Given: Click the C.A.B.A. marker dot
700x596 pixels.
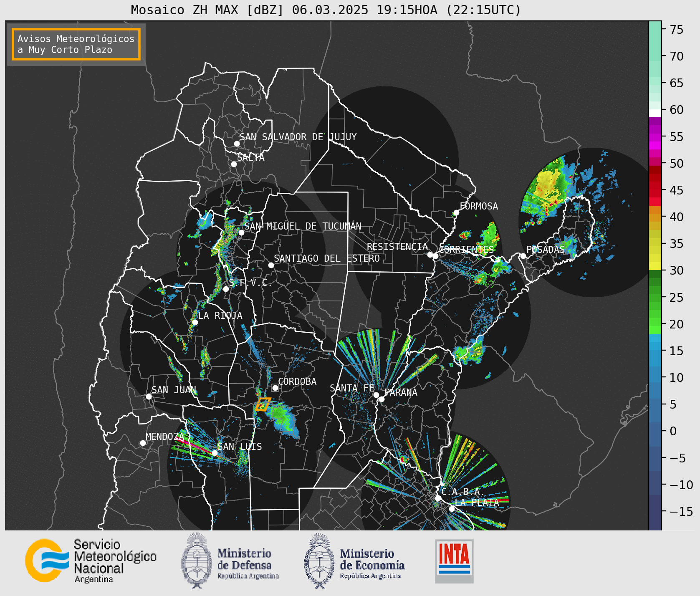Looking at the screenshot, I should coord(438,498).
